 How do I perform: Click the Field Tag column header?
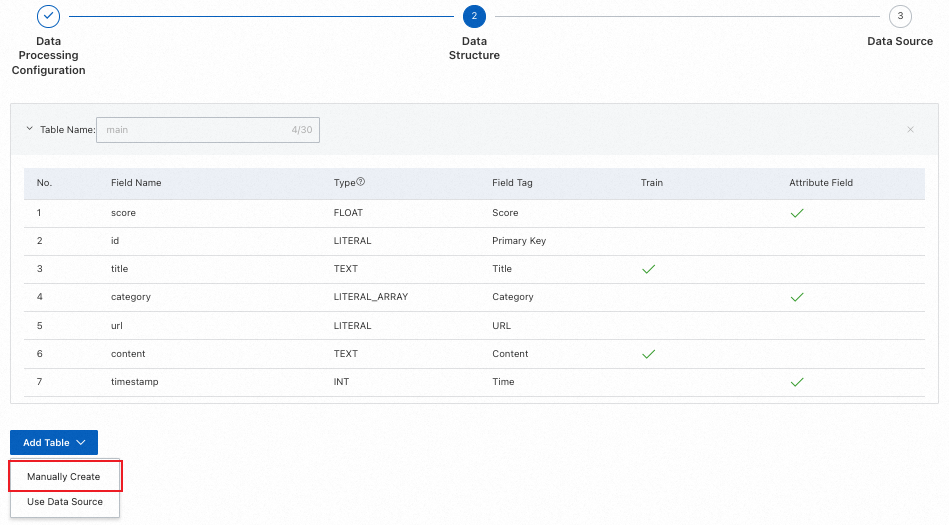coord(512,183)
